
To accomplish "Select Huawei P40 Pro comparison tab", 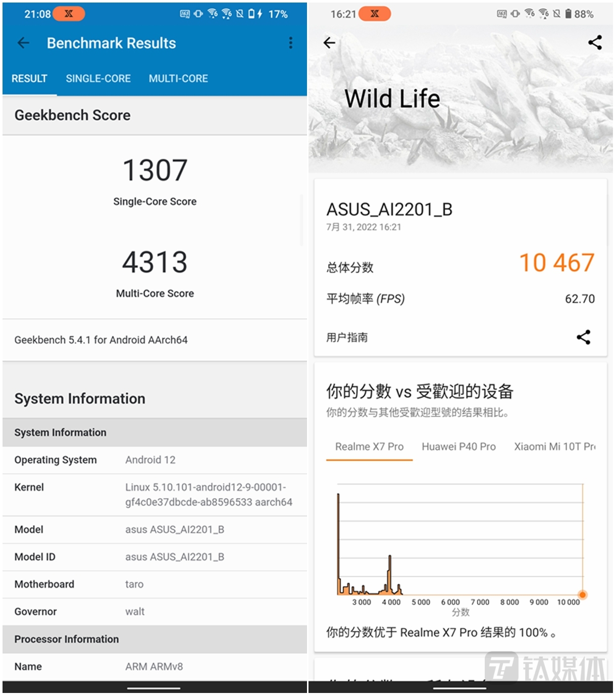I will [x=458, y=447].
